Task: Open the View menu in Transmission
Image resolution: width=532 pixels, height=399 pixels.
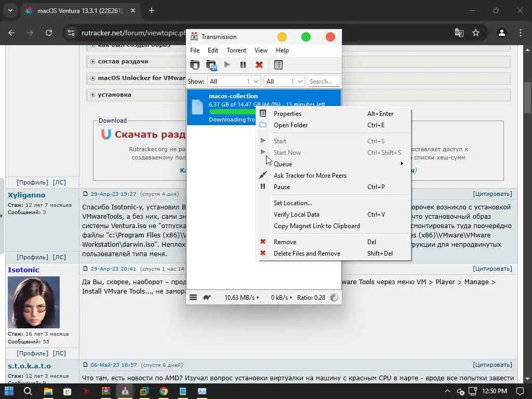Action: (261, 50)
